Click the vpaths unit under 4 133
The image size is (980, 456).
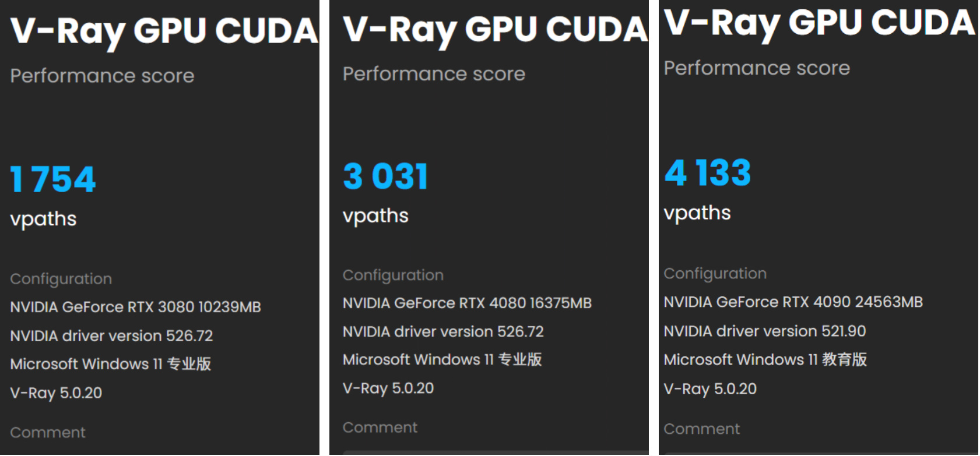tap(697, 213)
